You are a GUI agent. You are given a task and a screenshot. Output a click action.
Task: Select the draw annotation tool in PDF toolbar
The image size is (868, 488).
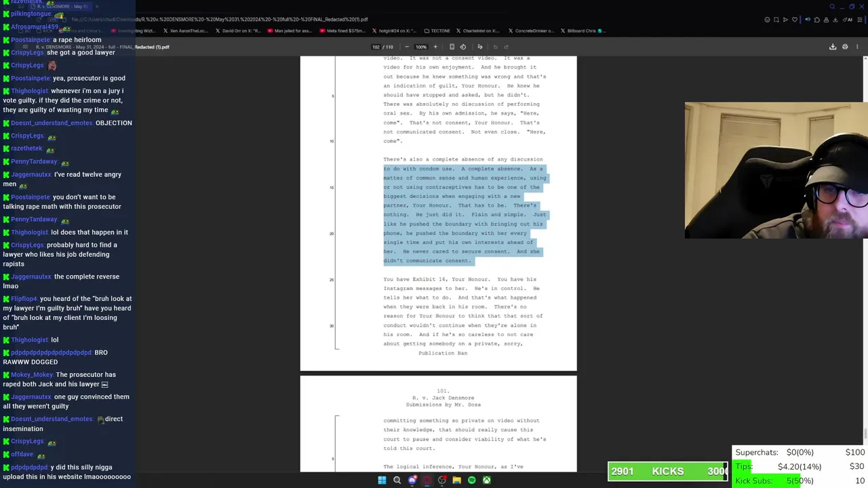pos(480,47)
